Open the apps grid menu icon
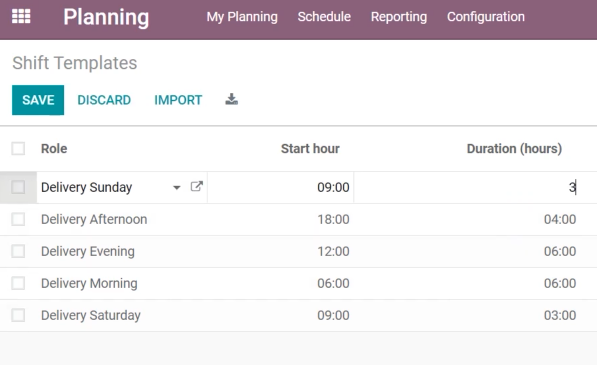The image size is (597, 365). pyautogui.click(x=21, y=17)
